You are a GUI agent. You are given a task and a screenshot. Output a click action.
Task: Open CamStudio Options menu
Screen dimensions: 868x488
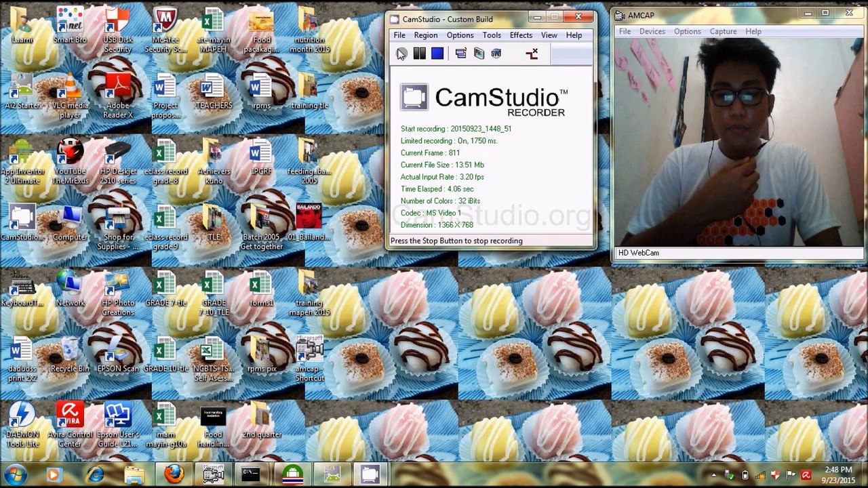point(460,35)
